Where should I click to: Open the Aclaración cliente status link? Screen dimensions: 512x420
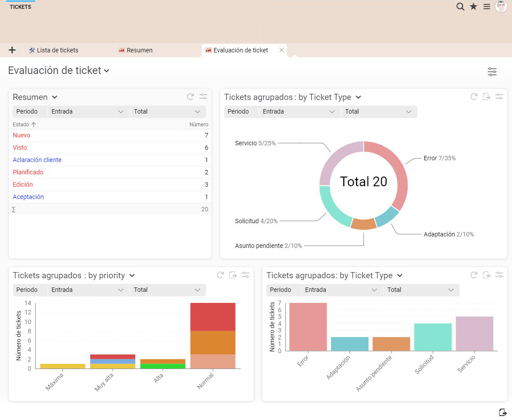click(x=37, y=160)
